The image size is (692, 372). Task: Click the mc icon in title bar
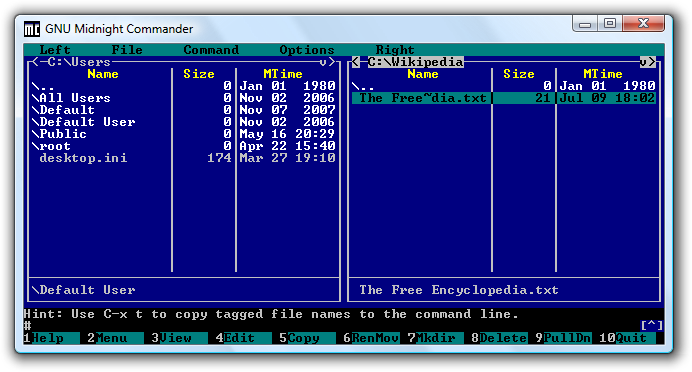coord(31,29)
